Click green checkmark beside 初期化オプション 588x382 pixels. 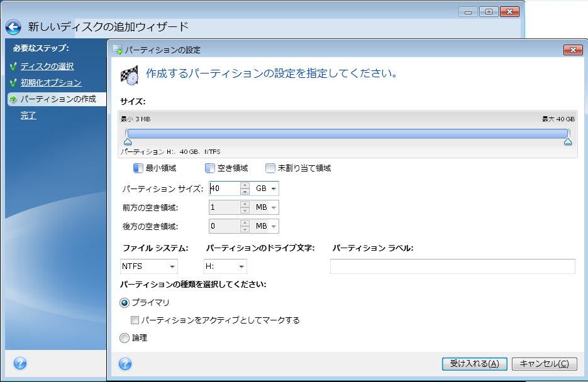point(13,83)
